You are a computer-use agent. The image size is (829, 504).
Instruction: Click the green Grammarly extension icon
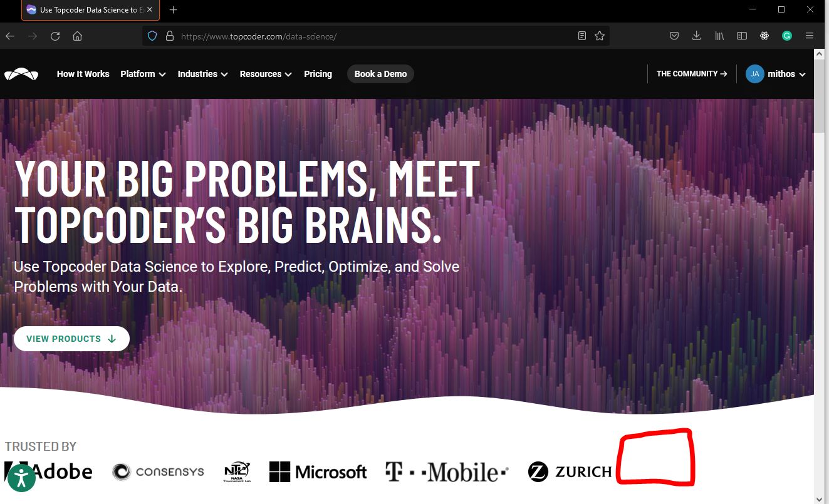pos(787,36)
